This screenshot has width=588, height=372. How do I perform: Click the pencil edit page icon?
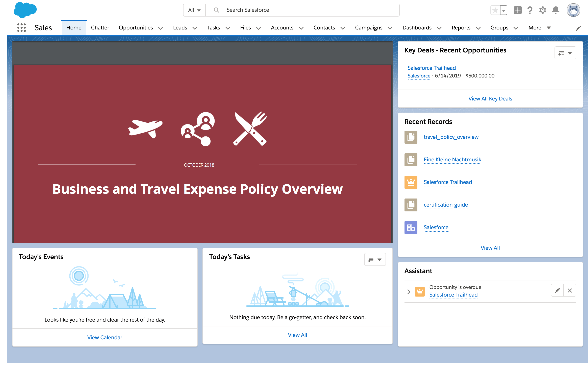pyautogui.click(x=578, y=28)
